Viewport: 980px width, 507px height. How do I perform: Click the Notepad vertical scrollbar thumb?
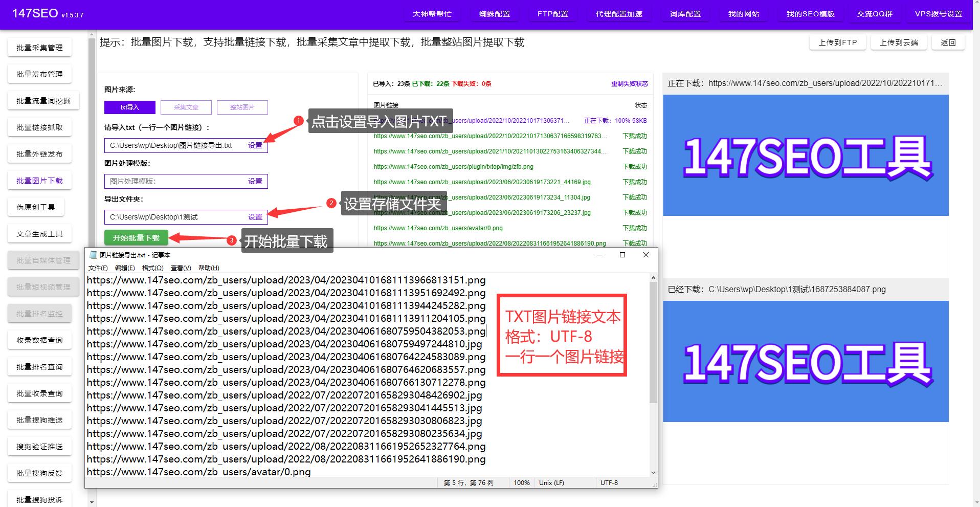pyautogui.click(x=653, y=342)
